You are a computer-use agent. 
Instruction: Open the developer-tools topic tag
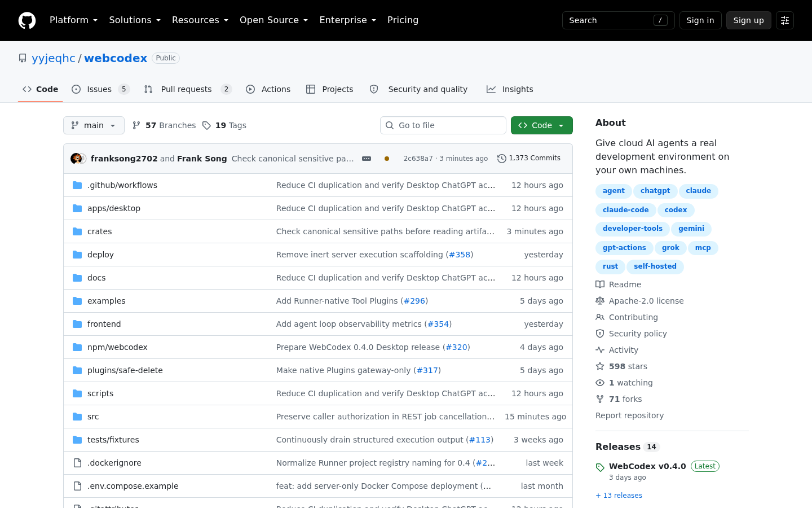pos(633,229)
